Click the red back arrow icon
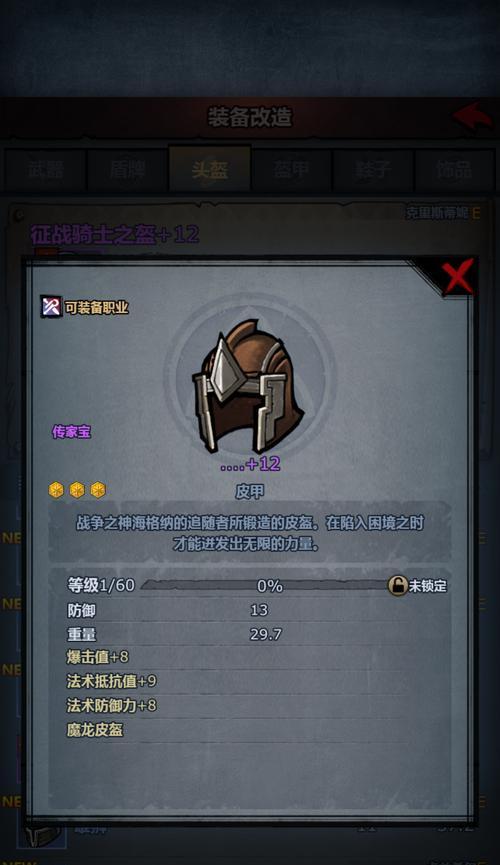The image size is (500, 865). tap(472, 116)
